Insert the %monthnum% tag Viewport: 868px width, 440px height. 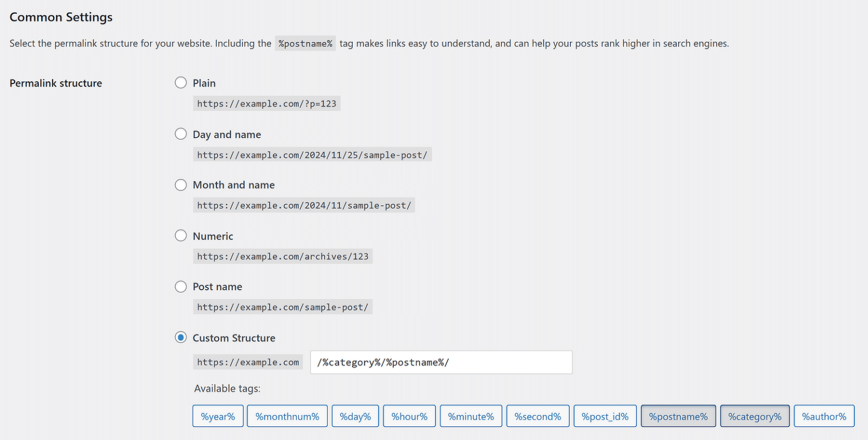[x=287, y=416]
